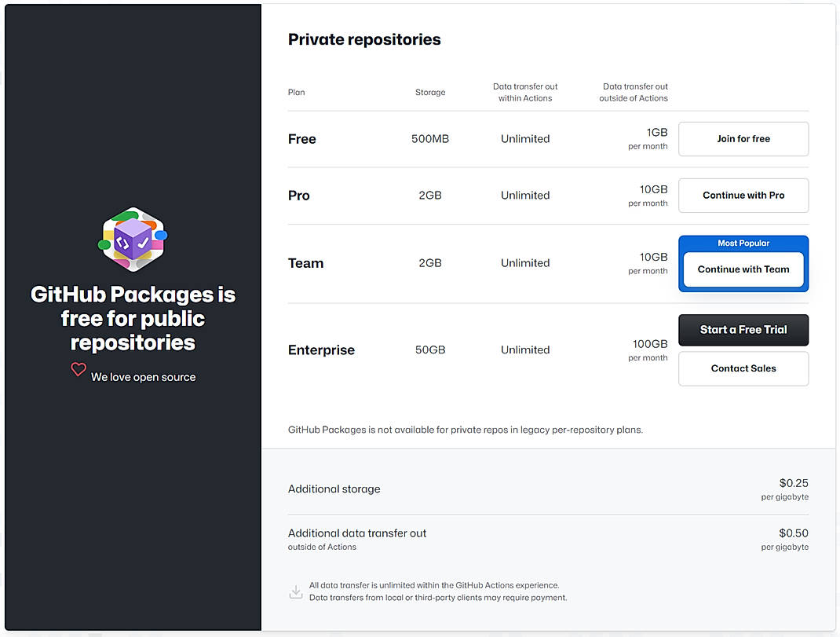The image size is (840, 637).
Task: Click the 'Data transfer out within Actions' header
Action: (x=524, y=92)
